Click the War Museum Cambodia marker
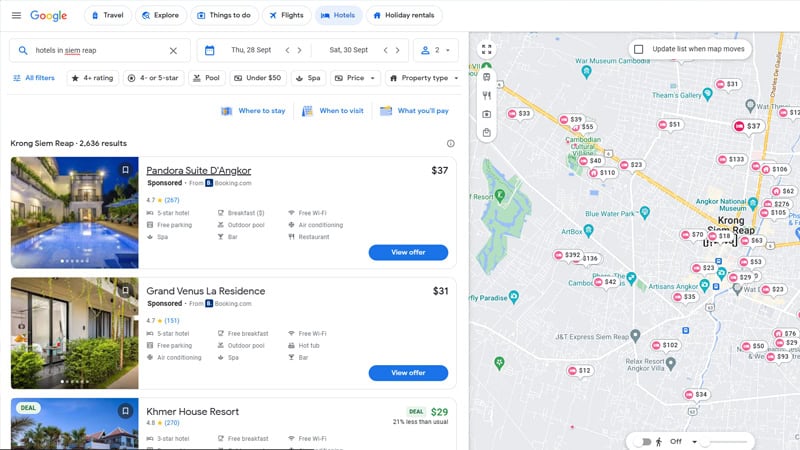This screenshot has width=800, height=450. coord(586,72)
